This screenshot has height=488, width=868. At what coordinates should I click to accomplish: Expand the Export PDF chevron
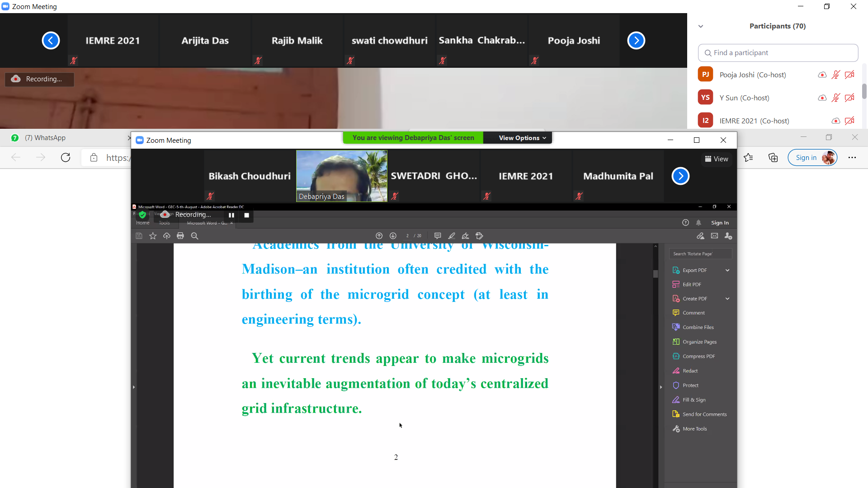point(727,270)
